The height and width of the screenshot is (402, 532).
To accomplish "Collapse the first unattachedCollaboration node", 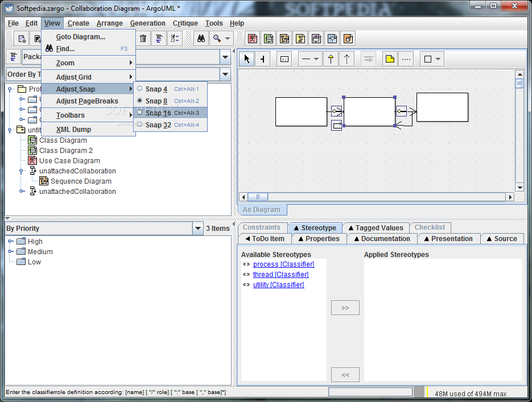I will [22, 171].
